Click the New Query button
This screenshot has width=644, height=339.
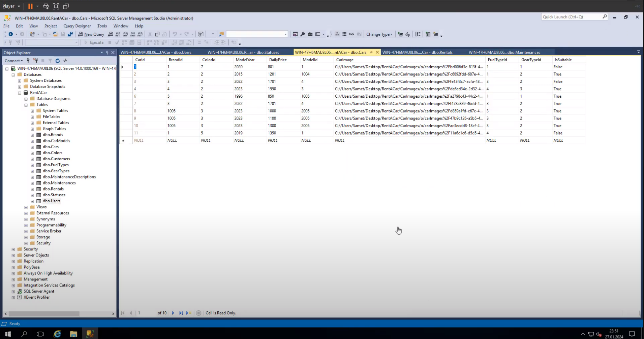point(91,34)
